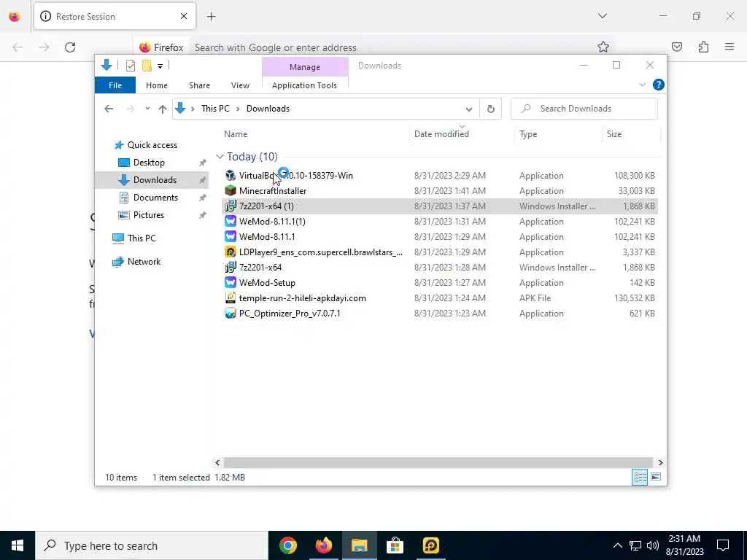747x560 pixels.
Task: Click the PC_Optimizer_Pro file icon
Action: coord(231,314)
